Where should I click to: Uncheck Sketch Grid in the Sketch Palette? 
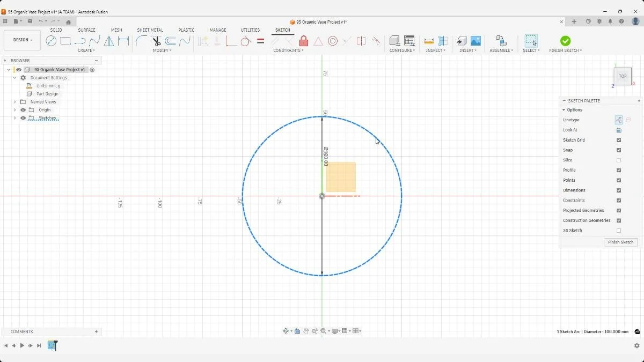618,140
